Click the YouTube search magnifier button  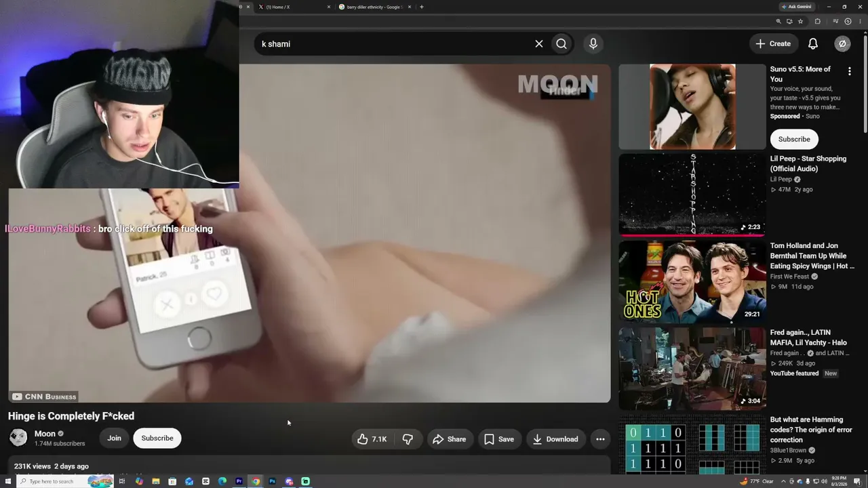click(x=561, y=44)
